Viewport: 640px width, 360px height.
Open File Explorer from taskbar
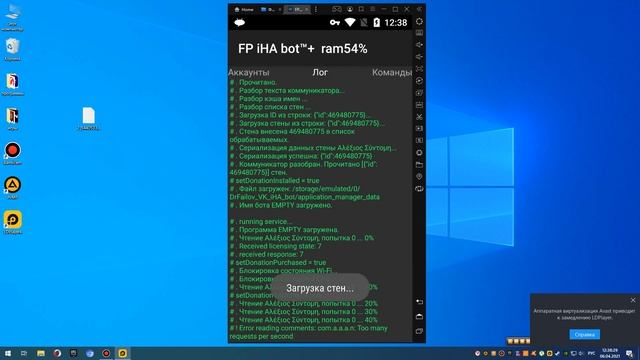coord(41,353)
